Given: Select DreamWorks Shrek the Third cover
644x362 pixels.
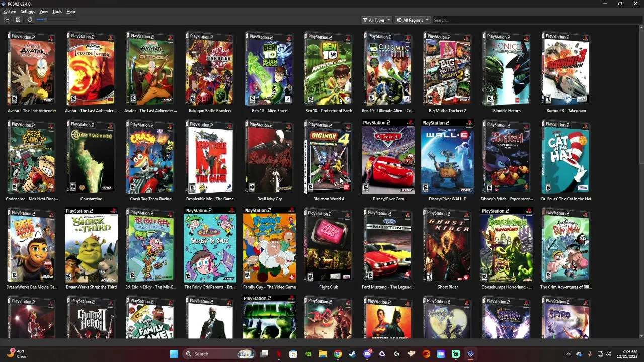Looking at the screenshot, I should (x=91, y=245).
